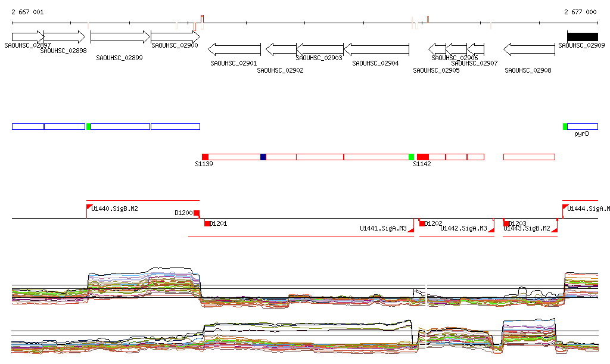Click the SAOUHSC_02906 label text
Screen dimensions: 610x364
455,58
